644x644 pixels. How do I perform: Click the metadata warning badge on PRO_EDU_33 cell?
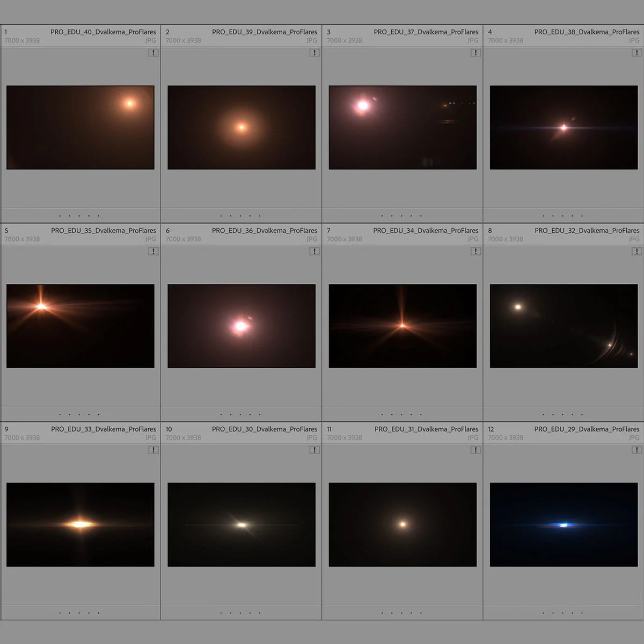153,450
